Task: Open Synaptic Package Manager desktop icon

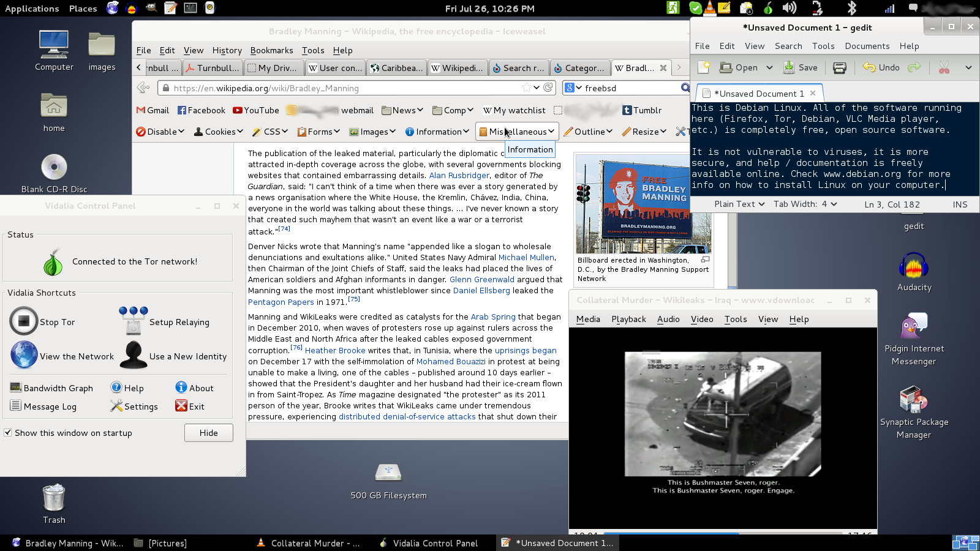Action: (x=913, y=400)
